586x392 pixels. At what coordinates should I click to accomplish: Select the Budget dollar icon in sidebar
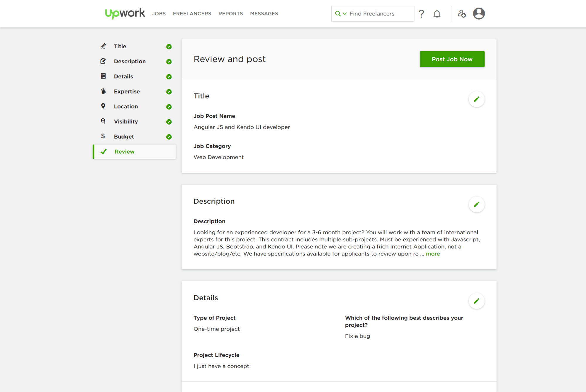coord(103,137)
